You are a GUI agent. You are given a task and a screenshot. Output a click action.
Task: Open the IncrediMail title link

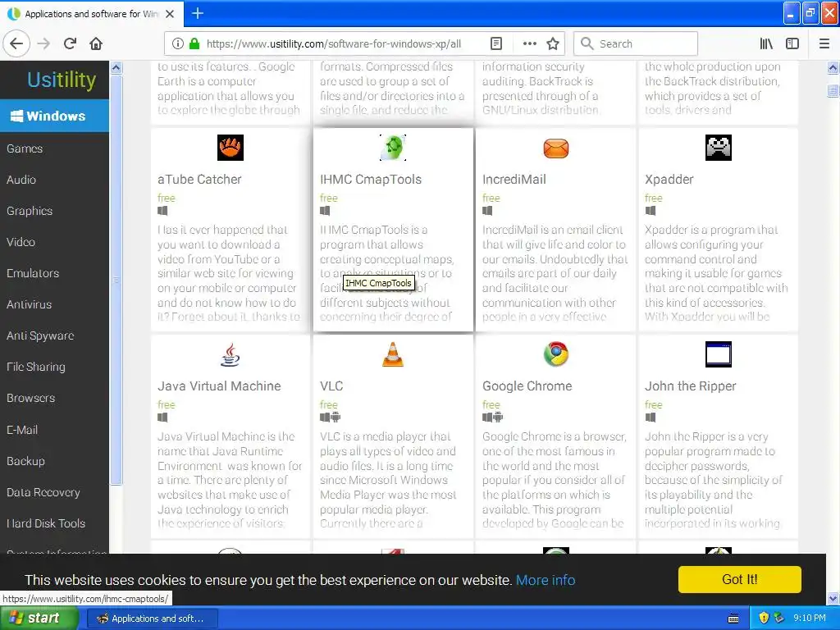[x=514, y=180]
